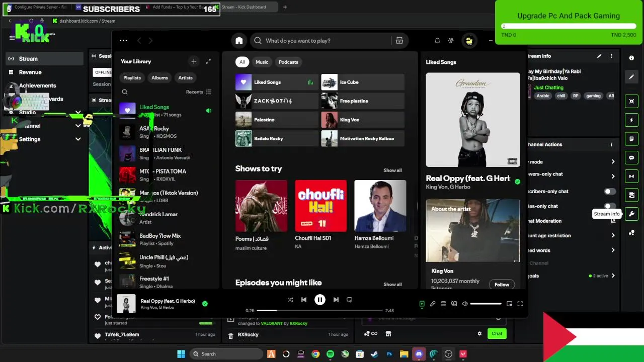Viewport: 644px width, 362px height.
Task: Search in Your Library
Action: point(125,92)
